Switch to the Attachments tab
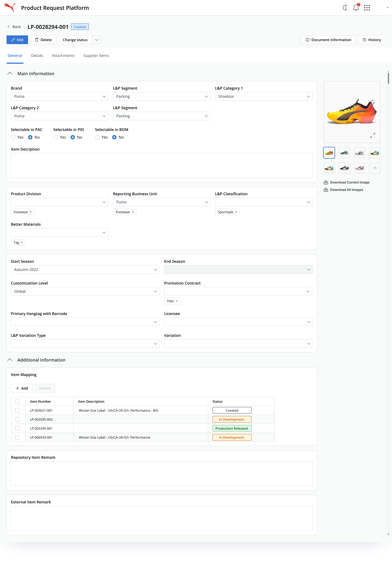The width and height of the screenshot is (392, 572). click(63, 56)
